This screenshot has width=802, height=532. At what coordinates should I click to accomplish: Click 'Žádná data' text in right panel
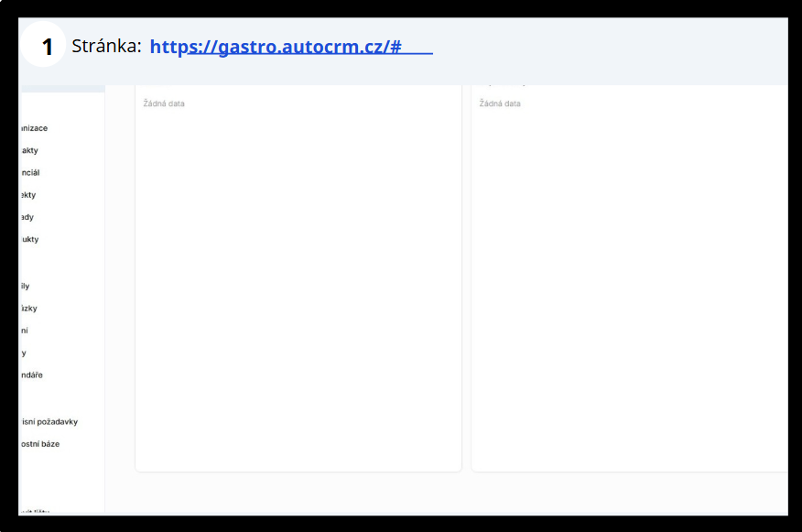point(500,103)
